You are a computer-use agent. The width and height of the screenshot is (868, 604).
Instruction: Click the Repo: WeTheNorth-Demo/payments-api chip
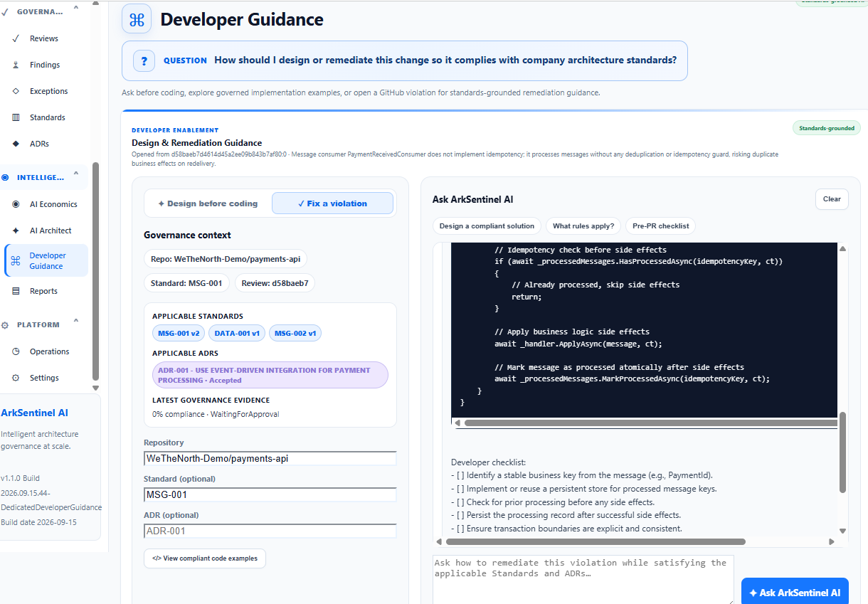[226, 259]
